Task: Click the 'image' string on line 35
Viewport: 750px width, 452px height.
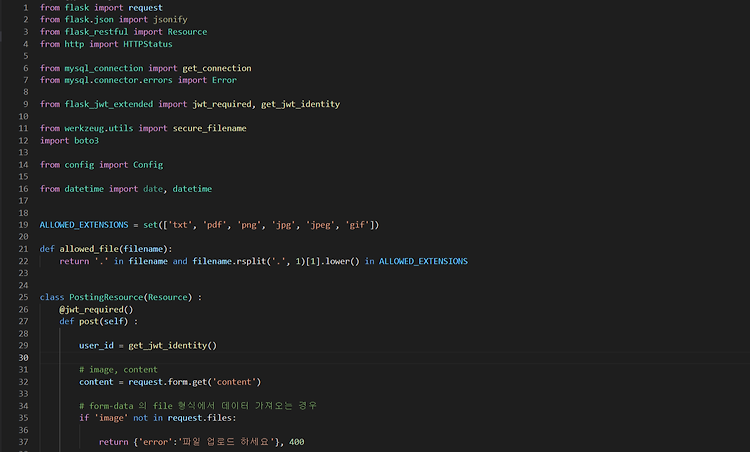Action: point(111,418)
